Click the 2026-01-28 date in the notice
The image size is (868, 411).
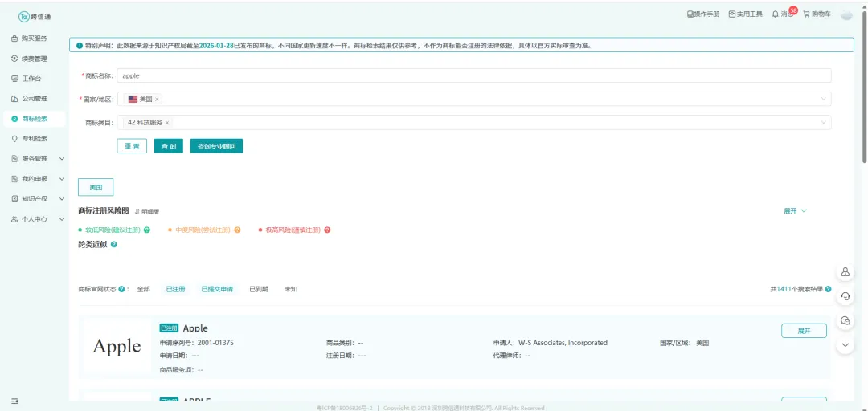point(215,46)
